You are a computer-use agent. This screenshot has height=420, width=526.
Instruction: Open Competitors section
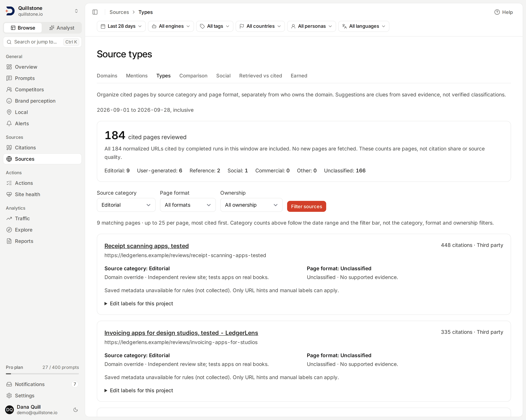(42, 89)
